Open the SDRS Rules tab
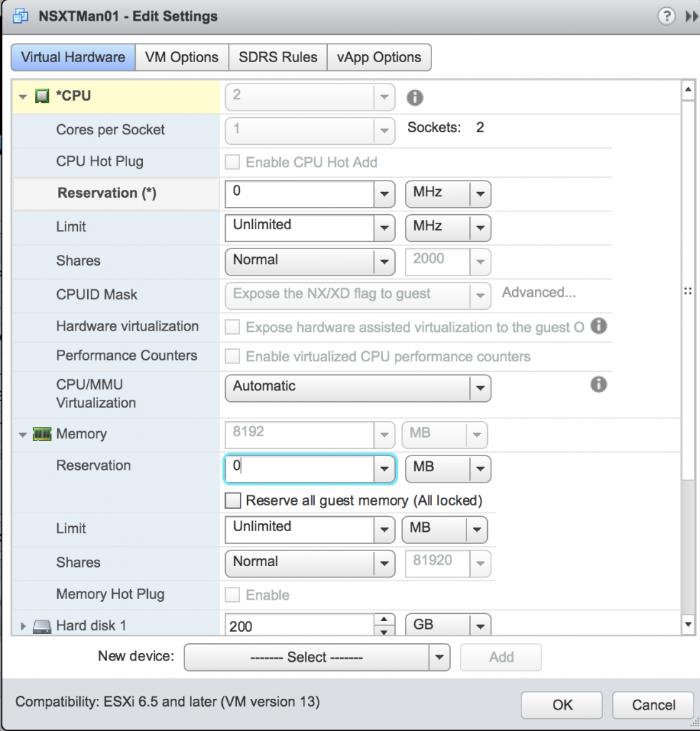The width and height of the screenshot is (700, 731). point(278,57)
